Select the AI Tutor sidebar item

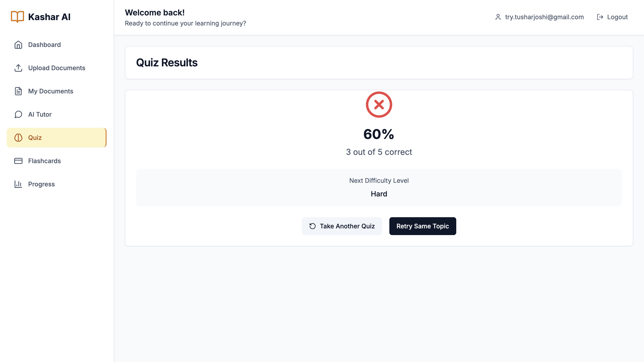[56, 114]
